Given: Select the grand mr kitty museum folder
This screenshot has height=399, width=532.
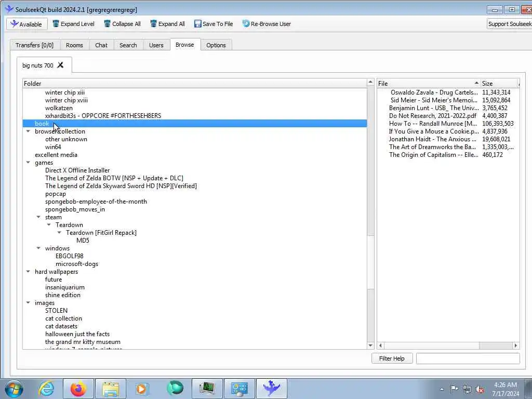Looking at the screenshot, I should [83, 342].
